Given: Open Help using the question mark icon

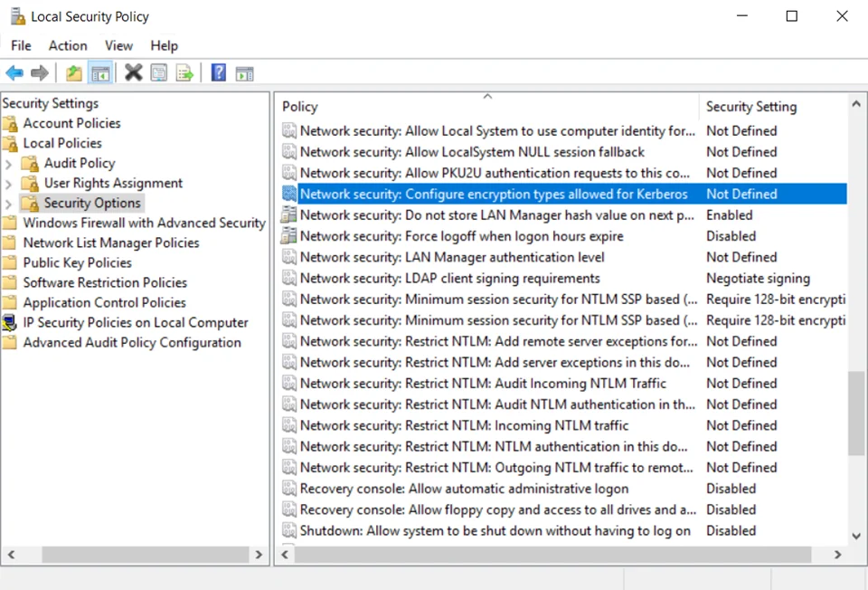Looking at the screenshot, I should (x=219, y=72).
